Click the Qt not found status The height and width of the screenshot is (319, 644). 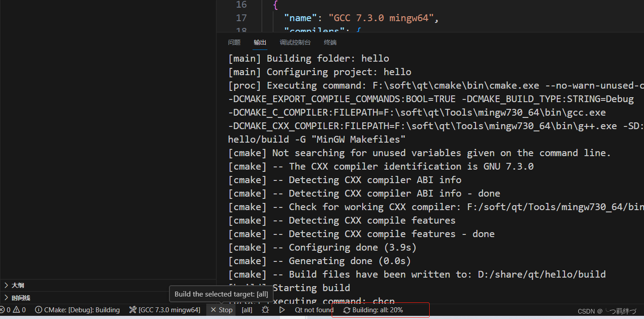coord(314,310)
